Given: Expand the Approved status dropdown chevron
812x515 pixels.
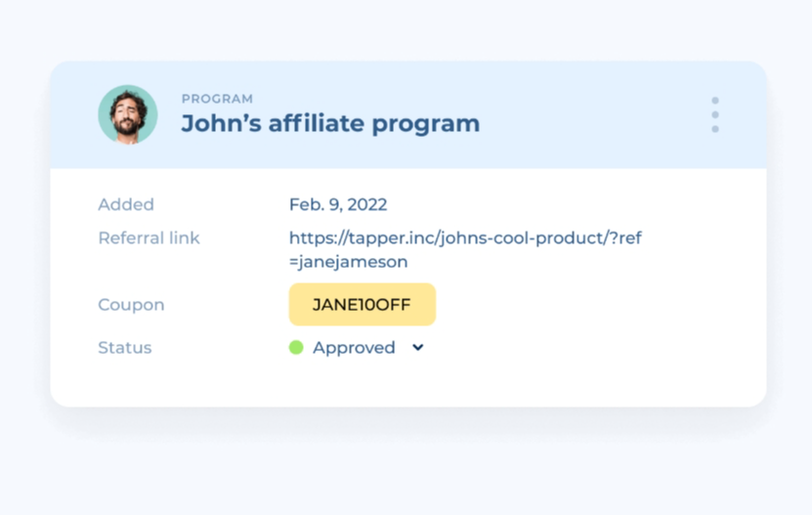Looking at the screenshot, I should tap(418, 347).
